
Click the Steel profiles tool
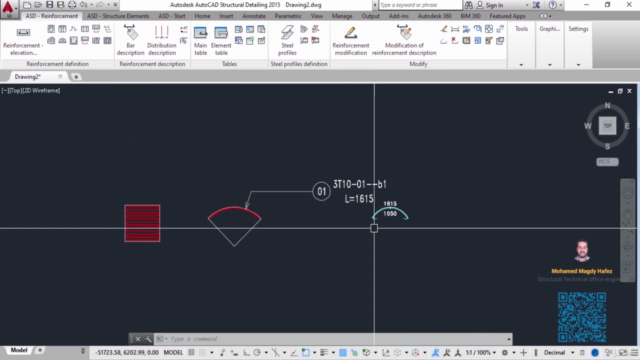[287, 40]
